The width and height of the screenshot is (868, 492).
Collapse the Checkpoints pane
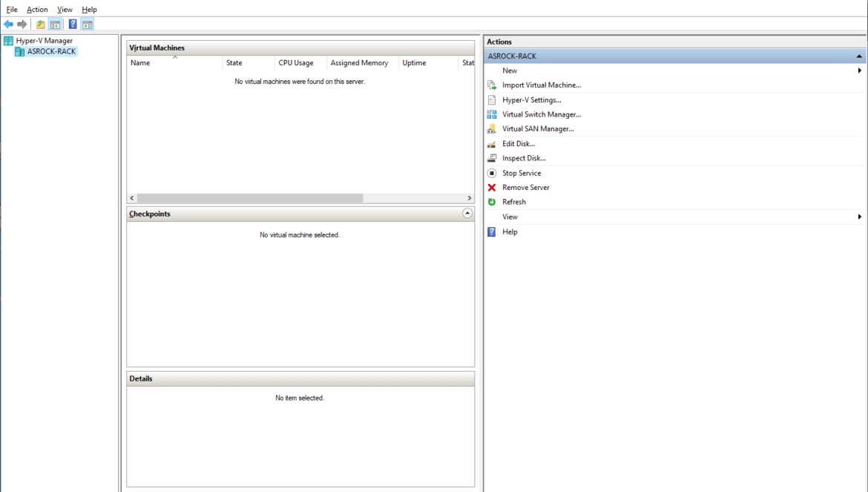(467, 214)
